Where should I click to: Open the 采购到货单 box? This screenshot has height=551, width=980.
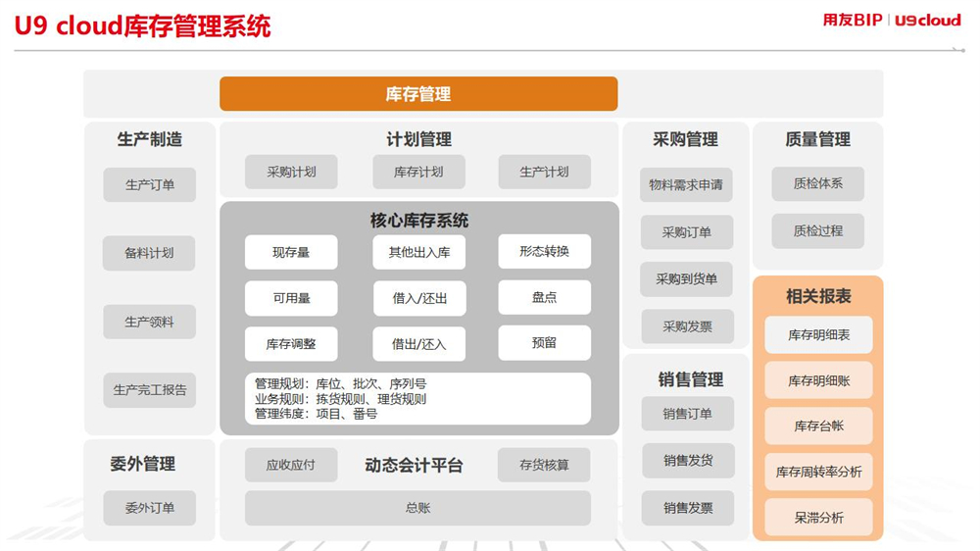pos(686,279)
